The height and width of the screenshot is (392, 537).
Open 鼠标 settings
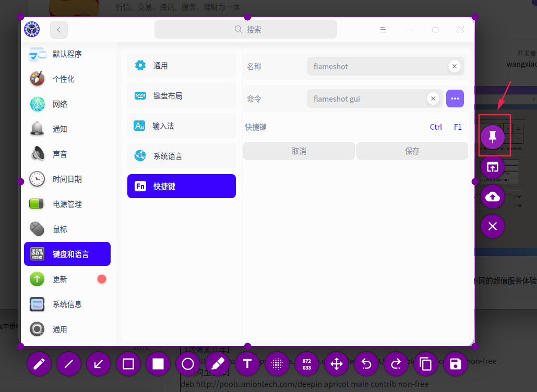[x=67, y=229]
